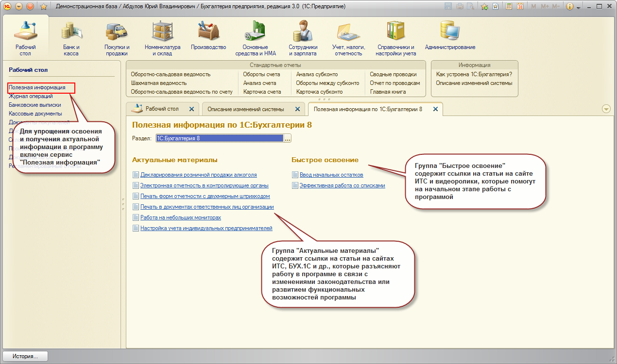This screenshot has width=617, height=364.
Task: Open Полезная информация in left panel
Action: click(37, 87)
